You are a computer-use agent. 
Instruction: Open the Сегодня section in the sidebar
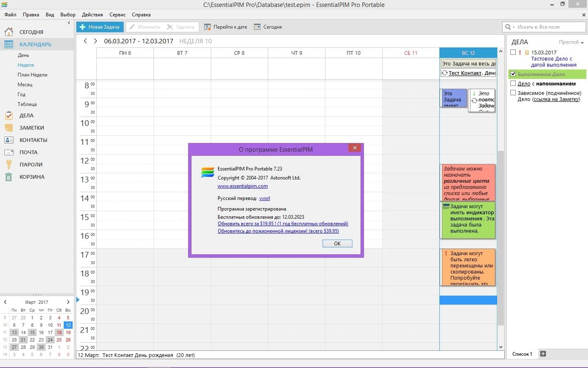(x=31, y=32)
